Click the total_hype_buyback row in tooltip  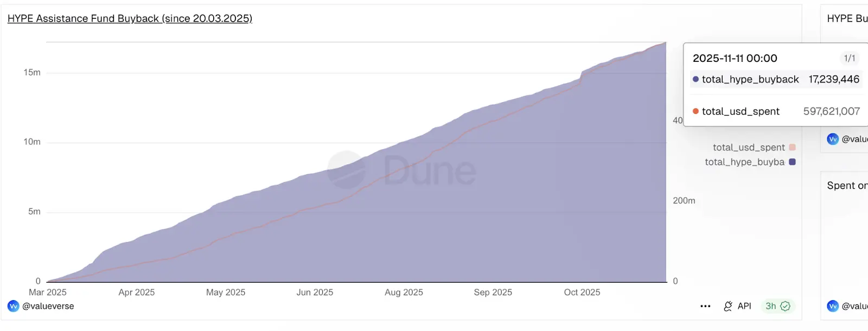(x=776, y=79)
